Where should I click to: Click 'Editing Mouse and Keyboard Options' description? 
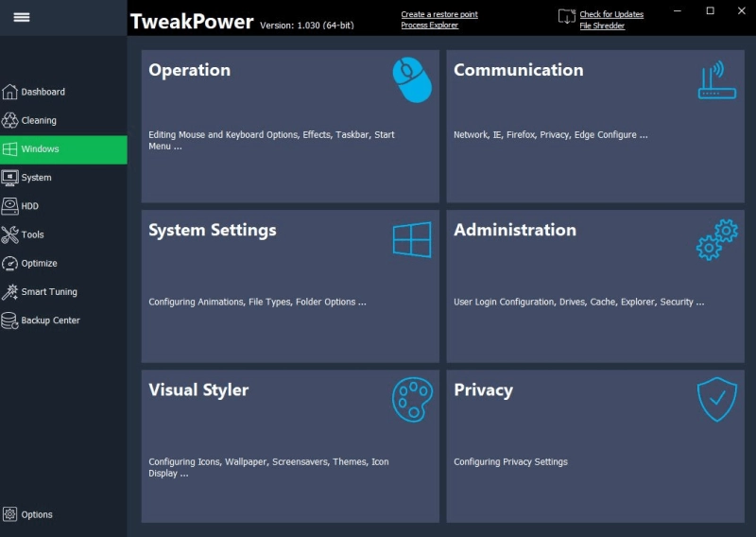[x=271, y=141]
